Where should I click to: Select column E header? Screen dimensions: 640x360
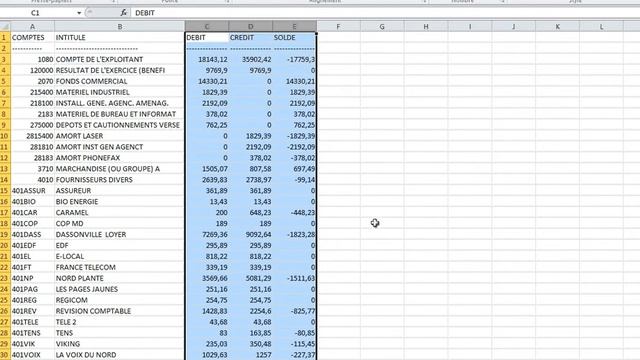click(x=294, y=27)
